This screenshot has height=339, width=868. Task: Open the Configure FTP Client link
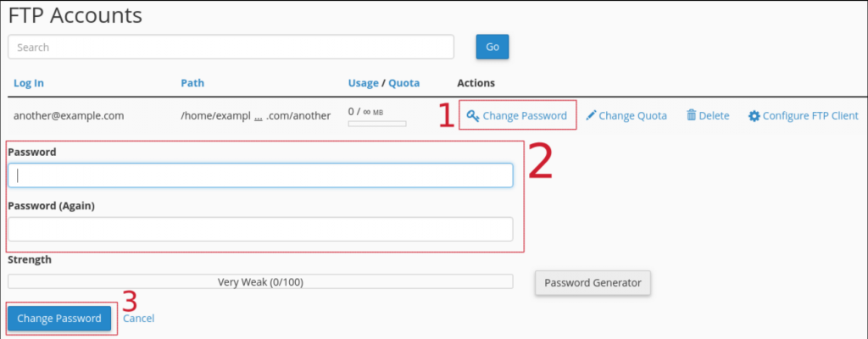point(810,115)
